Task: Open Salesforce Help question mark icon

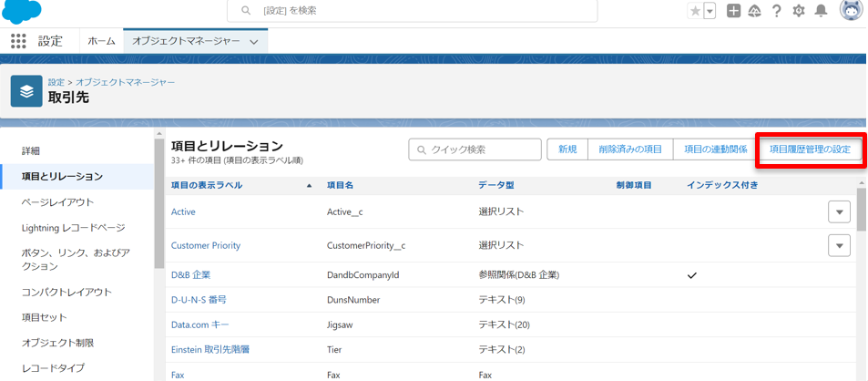Action: [777, 11]
